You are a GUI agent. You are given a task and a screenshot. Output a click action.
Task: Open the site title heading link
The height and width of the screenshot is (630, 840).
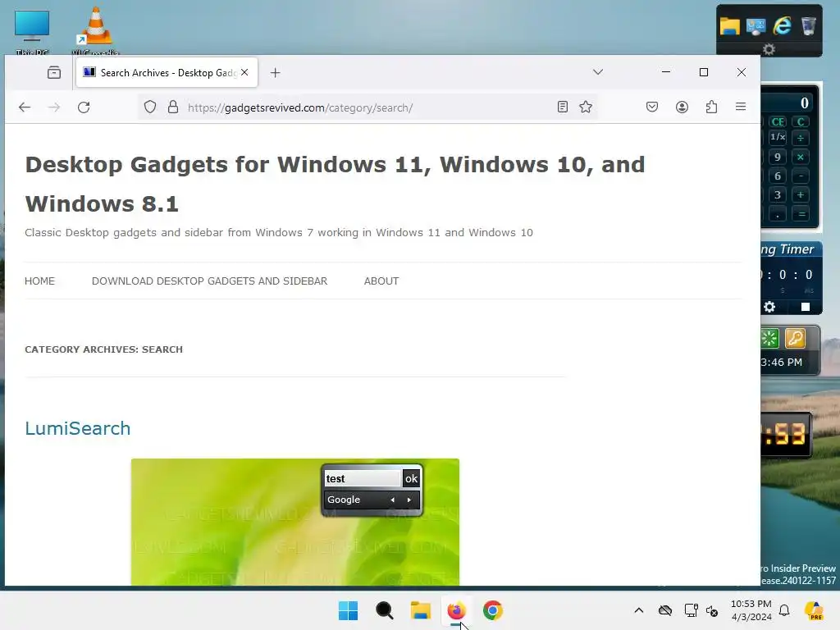[335, 184]
